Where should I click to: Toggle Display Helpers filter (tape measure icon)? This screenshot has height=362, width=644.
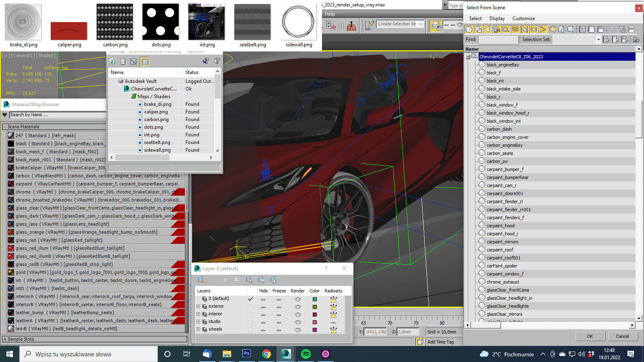(x=506, y=29)
